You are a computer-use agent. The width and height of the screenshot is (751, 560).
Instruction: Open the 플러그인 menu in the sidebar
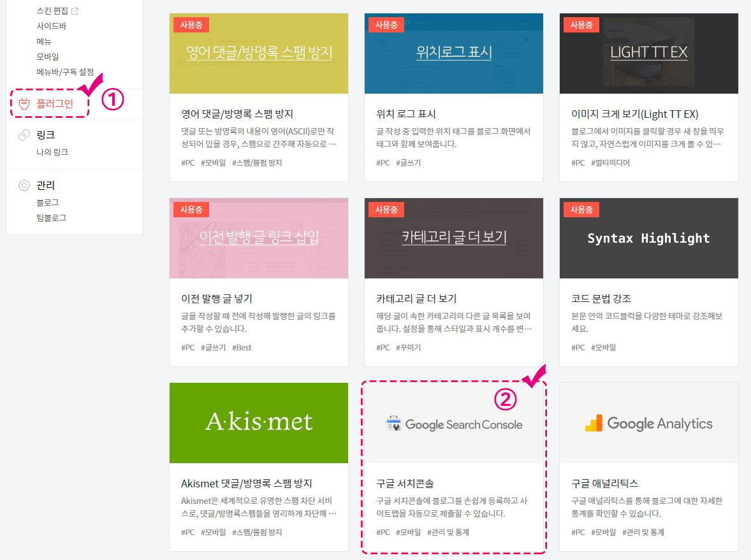(55, 103)
